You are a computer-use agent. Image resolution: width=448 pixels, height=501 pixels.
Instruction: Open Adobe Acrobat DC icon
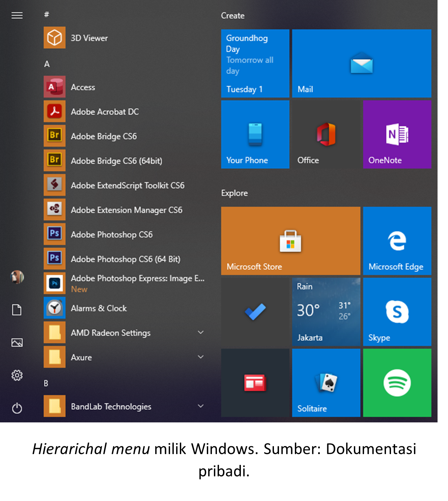tap(54, 111)
